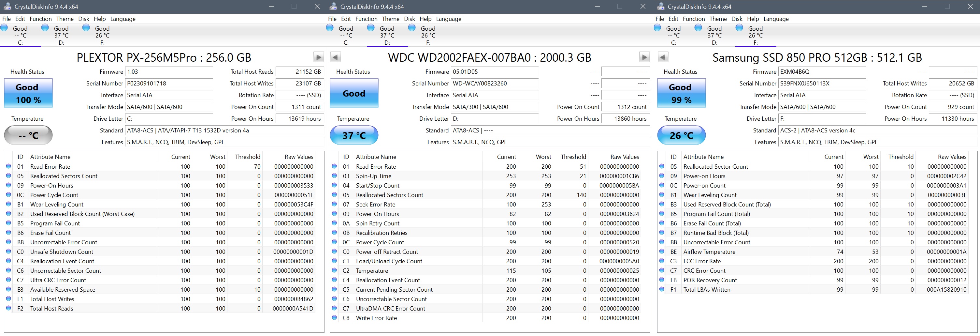Click previous disk arrow in Samsung window
Image resolution: width=980 pixels, height=336 pixels.
[x=663, y=57]
